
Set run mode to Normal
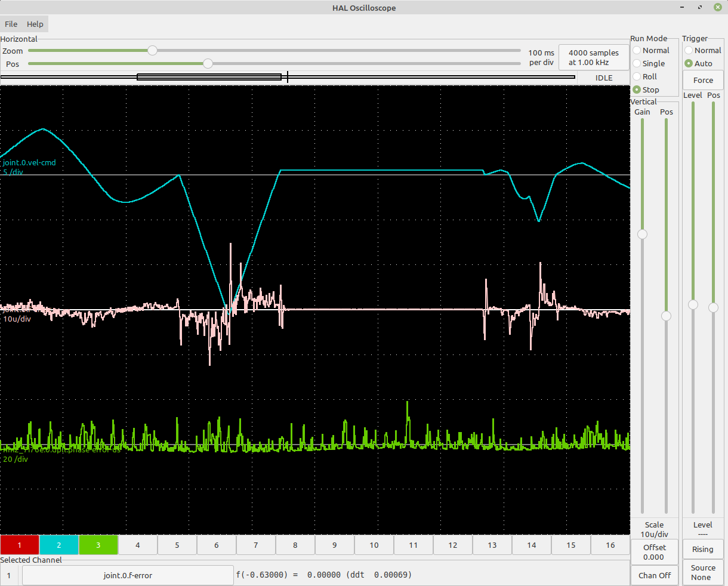(637, 50)
